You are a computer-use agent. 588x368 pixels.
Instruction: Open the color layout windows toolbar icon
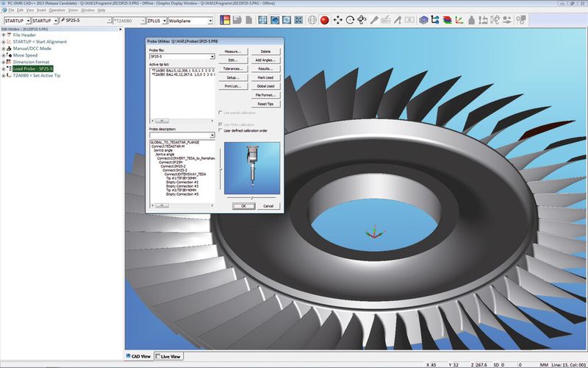pos(225,21)
